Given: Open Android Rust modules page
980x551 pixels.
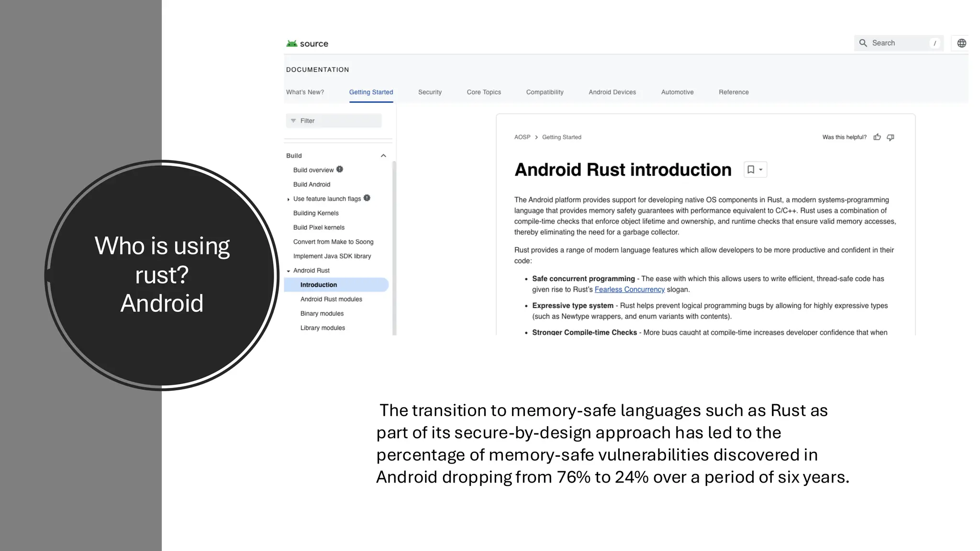Looking at the screenshot, I should pyautogui.click(x=331, y=299).
